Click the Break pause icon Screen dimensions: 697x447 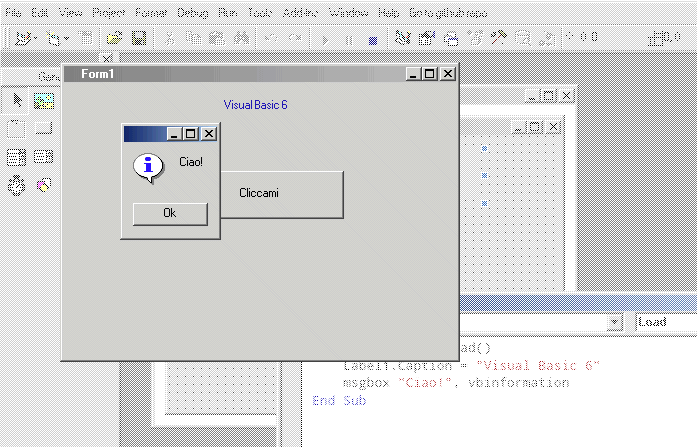pyautogui.click(x=349, y=40)
